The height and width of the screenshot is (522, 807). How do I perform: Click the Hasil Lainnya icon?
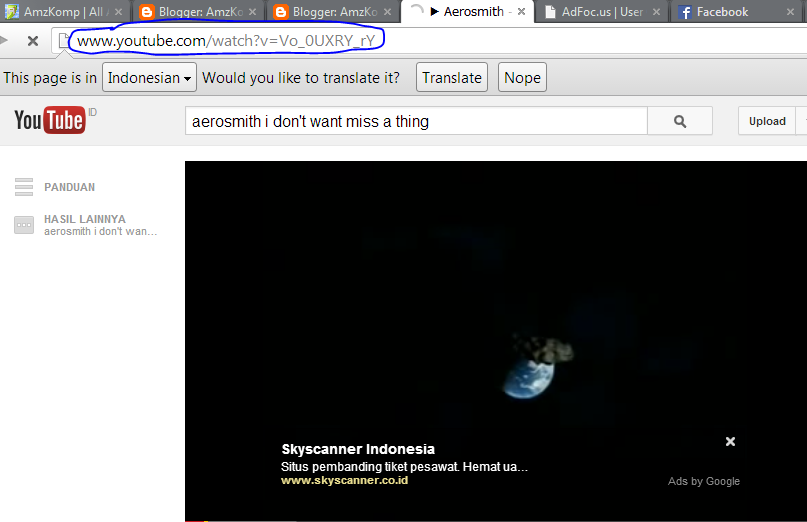coord(24,225)
